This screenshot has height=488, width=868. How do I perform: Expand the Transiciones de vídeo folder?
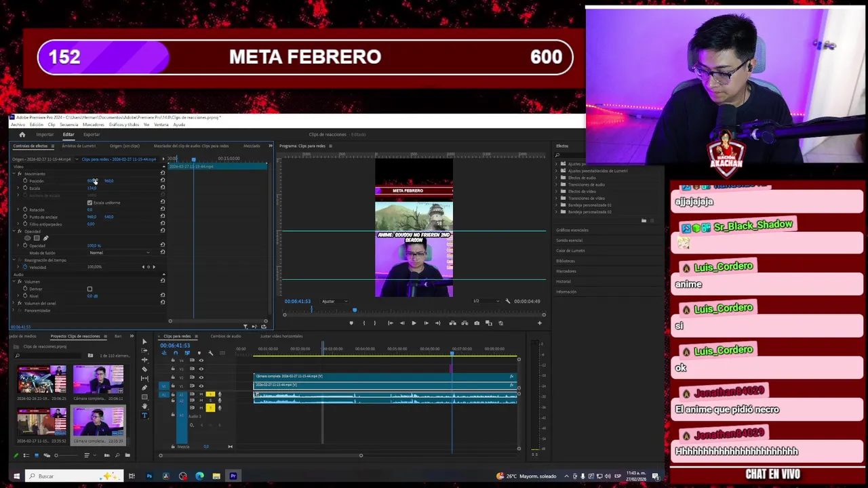556,198
